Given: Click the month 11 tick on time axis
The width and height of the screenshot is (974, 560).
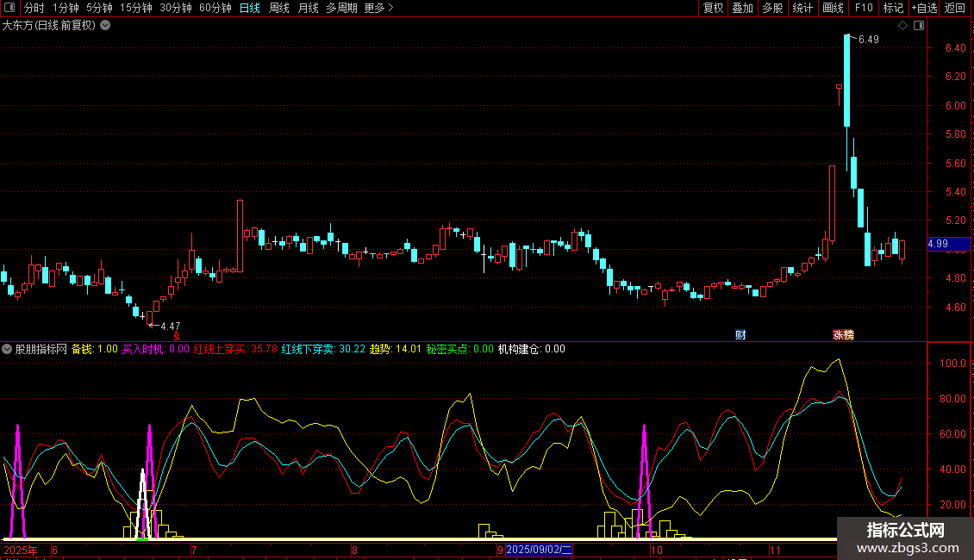Looking at the screenshot, I should [x=775, y=550].
